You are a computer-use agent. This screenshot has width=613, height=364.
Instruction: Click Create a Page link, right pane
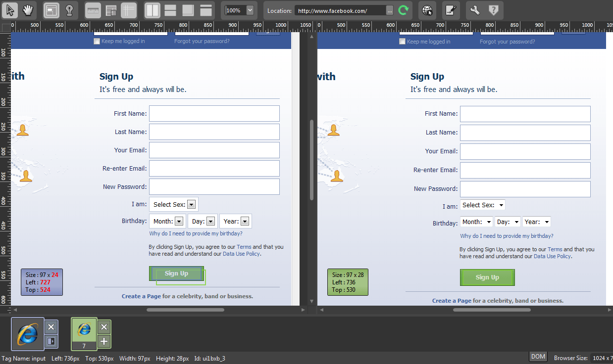tap(452, 301)
